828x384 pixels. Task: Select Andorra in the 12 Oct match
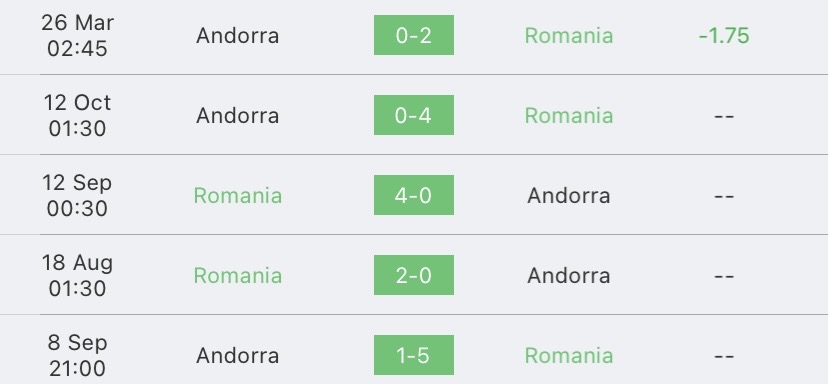(x=237, y=116)
